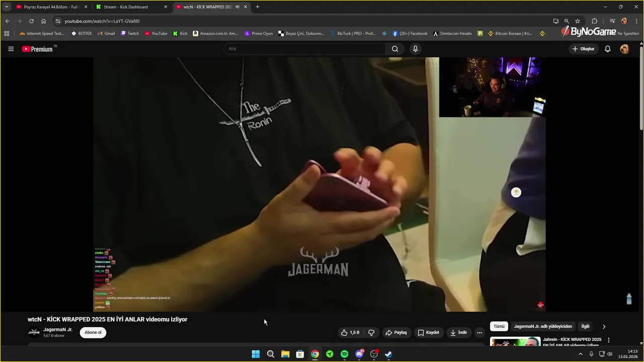Open the Prime Oyun bookmark
The image size is (644, 362).
click(259, 34)
